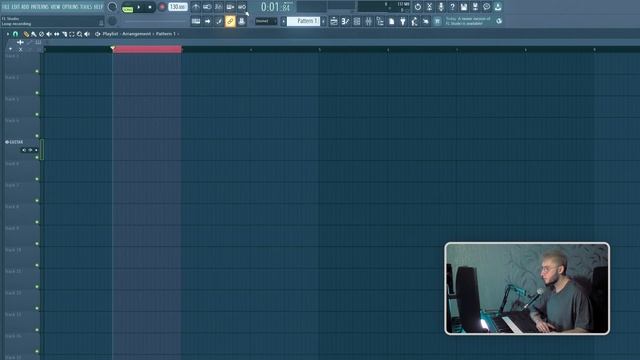This screenshot has height=360, width=640.
Task: Select the Delete tool in playlist toolbar
Action: (41, 34)
